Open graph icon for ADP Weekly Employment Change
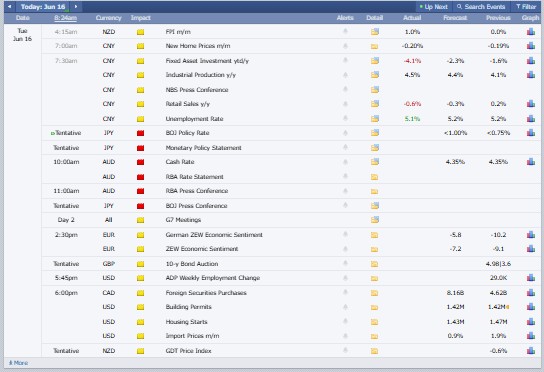544x372 pixels. [531, 278]
